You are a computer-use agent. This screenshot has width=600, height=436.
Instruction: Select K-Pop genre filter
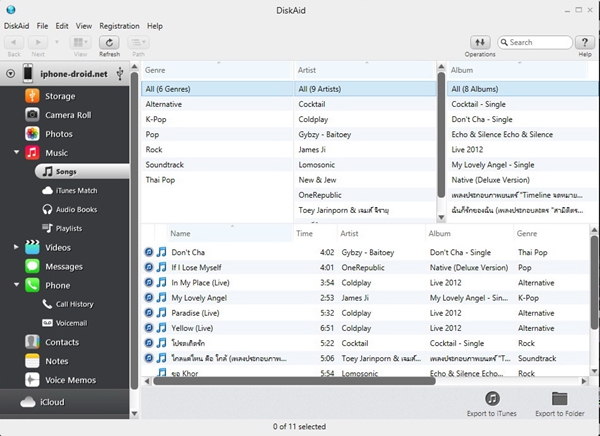[217, 119]
